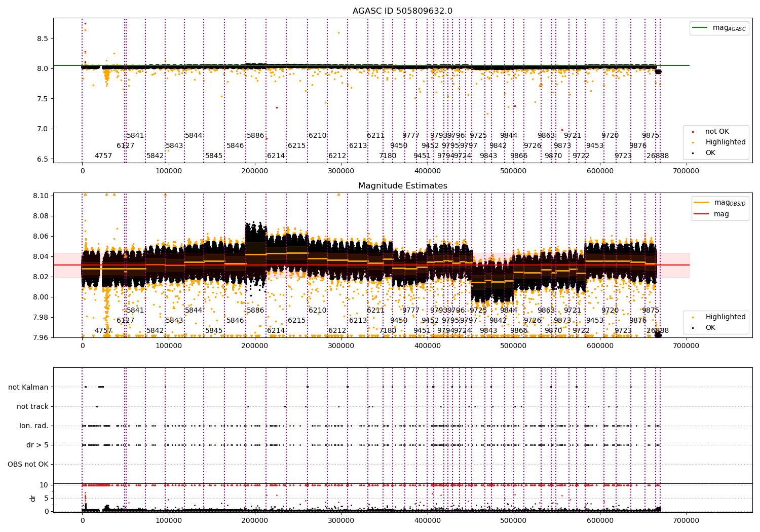Click OBSID label 5841 in the top plot
Screen dimensions: 760x532
[x=135, y=136]
